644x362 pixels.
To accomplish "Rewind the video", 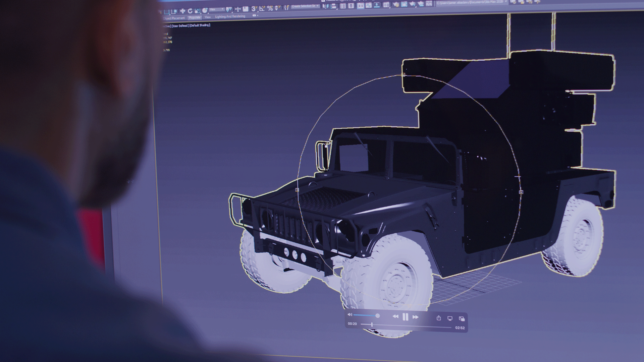I will click(x=395, y=316).
